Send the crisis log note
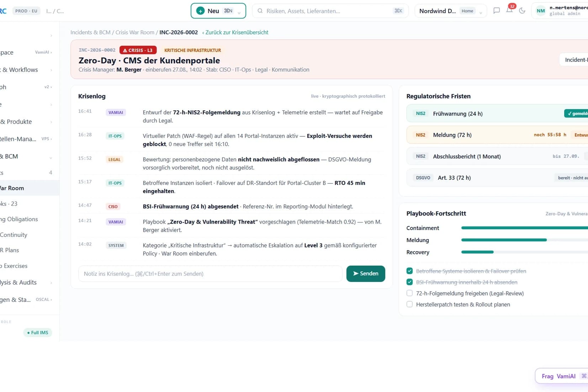588x392 pixels. (366, 273)
